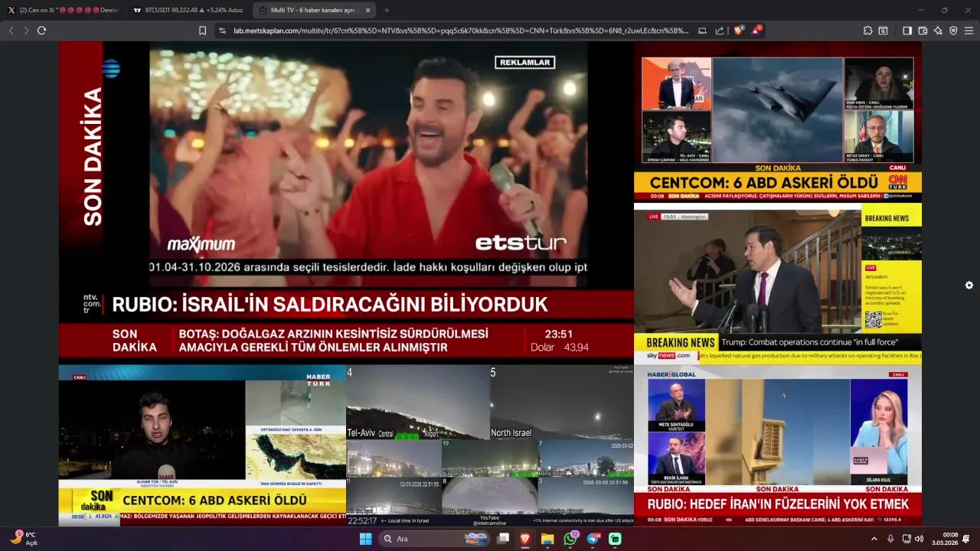Open Task View on taskbar
980x551 pixels.
click(x=503, y=539)
